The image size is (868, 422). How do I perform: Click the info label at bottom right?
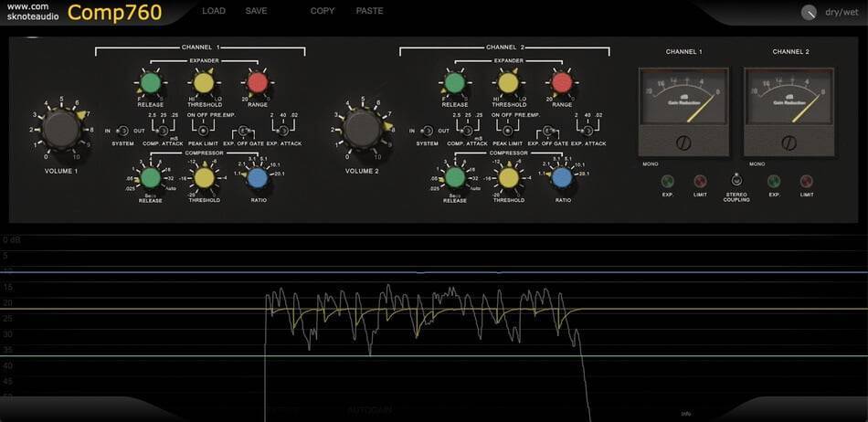(686, 414)
